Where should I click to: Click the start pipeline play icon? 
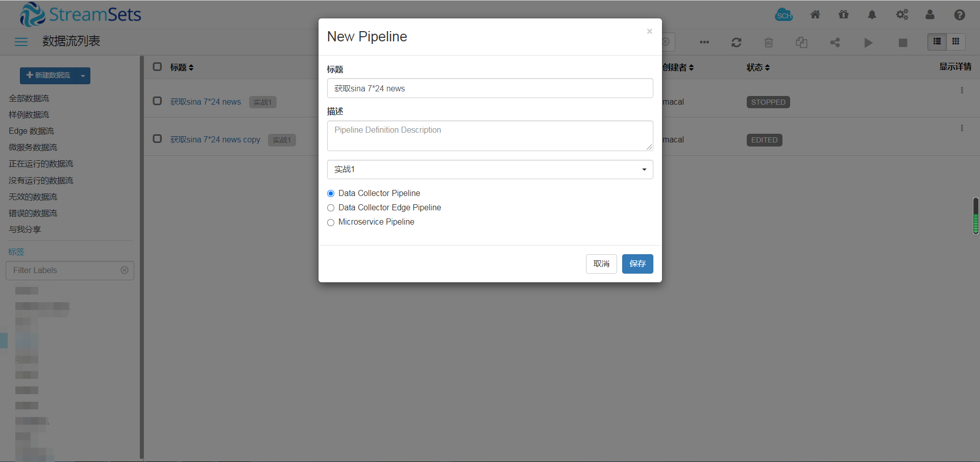click(x=868, y=42)
